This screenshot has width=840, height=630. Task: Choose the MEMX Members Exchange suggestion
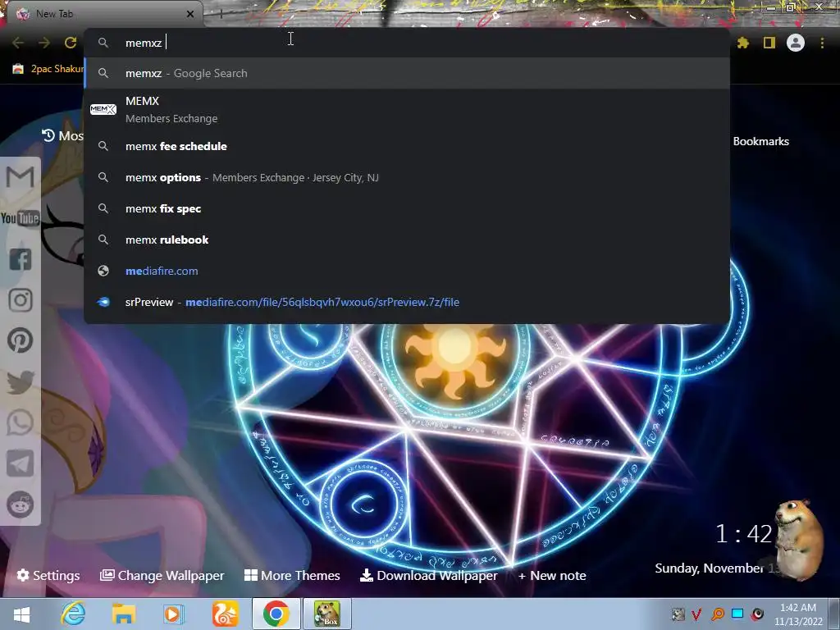point(407,110)
